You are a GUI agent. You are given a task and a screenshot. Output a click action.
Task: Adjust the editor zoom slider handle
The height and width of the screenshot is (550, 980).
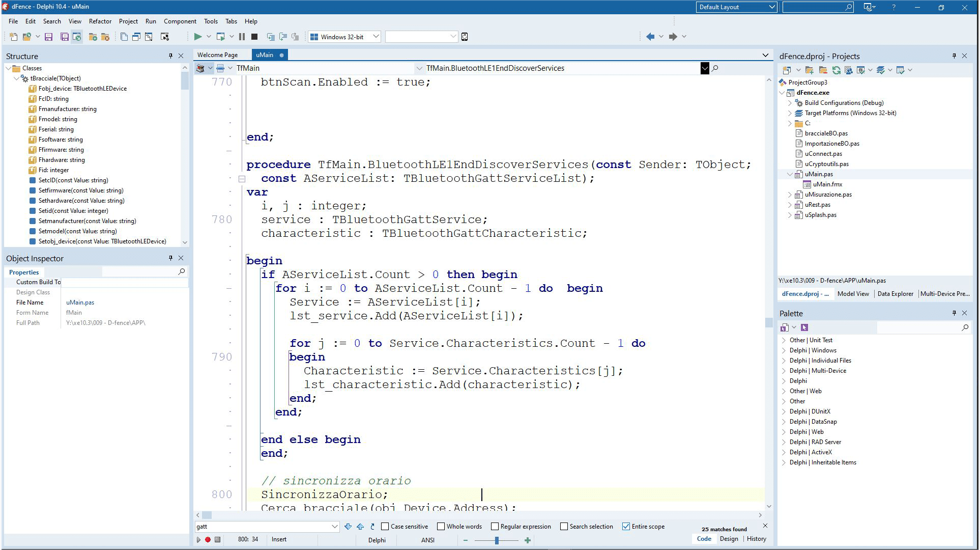tap(497, 540)
